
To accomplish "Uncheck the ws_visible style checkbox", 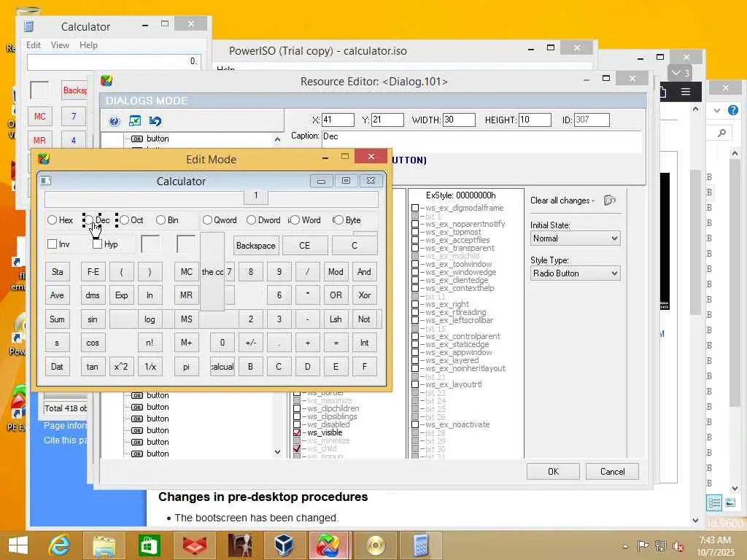I will (297, 432).
